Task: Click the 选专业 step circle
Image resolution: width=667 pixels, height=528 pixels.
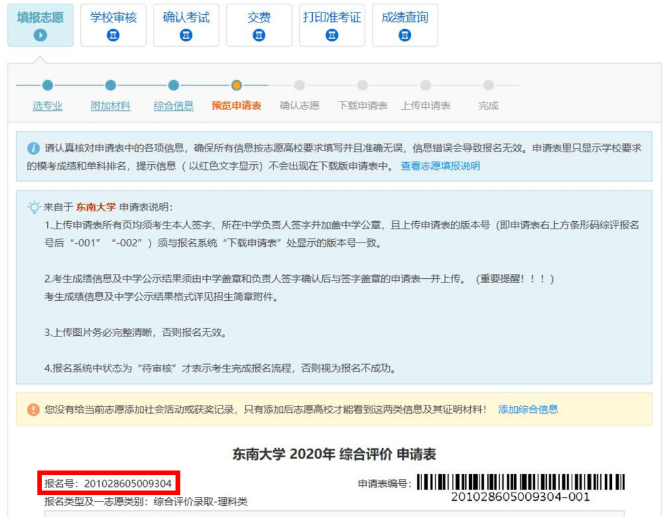Action: (48, 86)
